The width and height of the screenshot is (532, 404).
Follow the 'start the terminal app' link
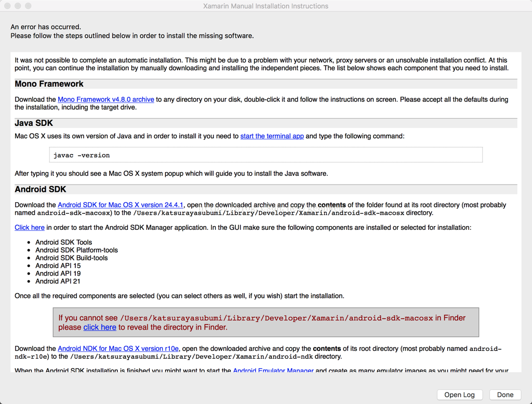272,136
